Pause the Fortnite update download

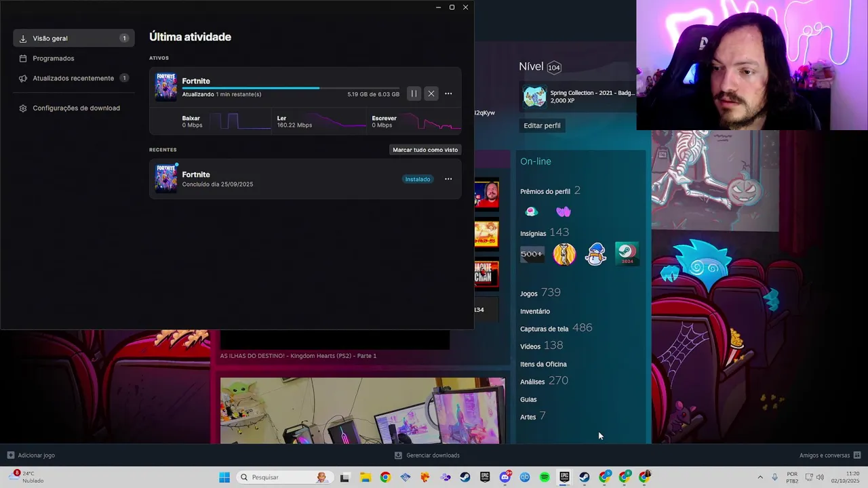point(414,94)
